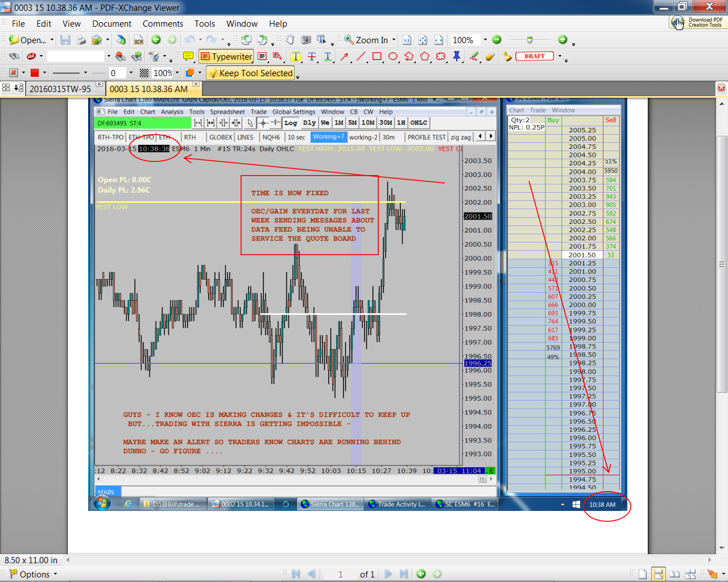The image size is (728, 582).
Task: Select the Underline text tool
Action: tap(328, 56)
